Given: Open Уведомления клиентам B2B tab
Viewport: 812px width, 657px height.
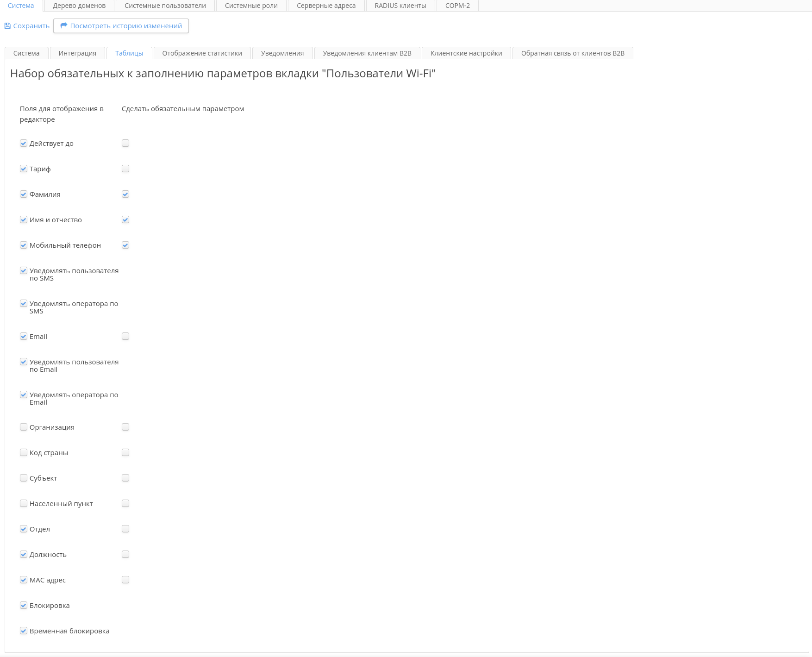Looking at the screenshot, I should click(367, 53).
